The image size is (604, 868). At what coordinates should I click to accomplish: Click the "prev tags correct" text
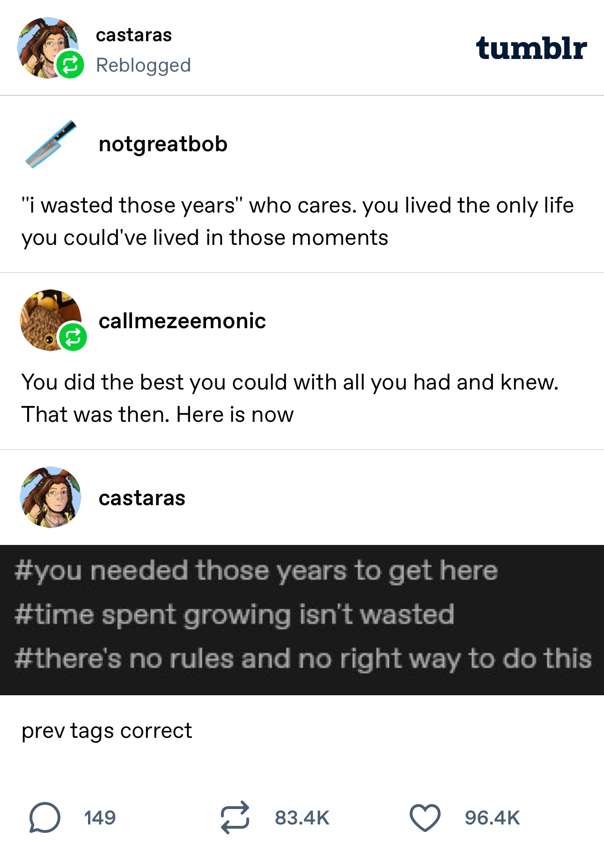click(x=107, y=730)
